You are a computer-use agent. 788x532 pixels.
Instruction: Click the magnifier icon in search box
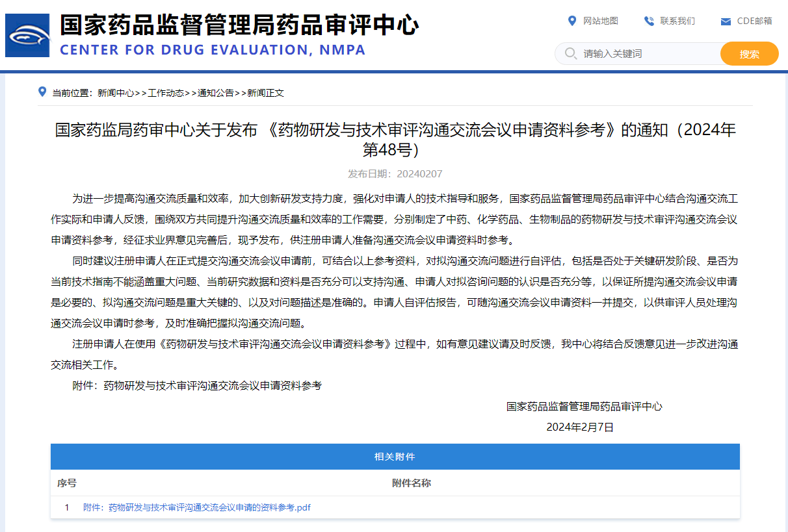click(571, 53)
